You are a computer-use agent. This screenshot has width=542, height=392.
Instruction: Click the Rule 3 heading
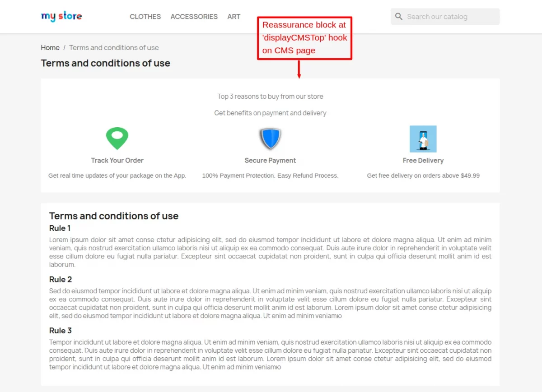point(61,331)
